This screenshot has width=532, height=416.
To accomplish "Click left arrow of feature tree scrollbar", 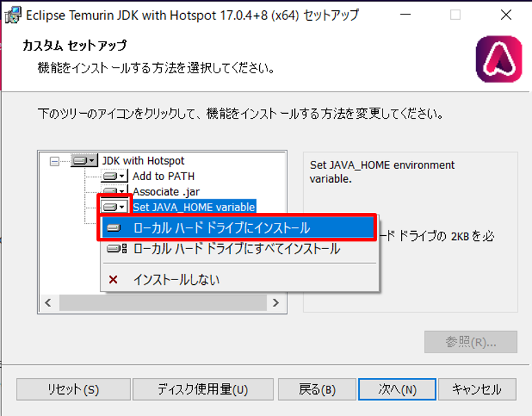I will click(x=48, y=302).
